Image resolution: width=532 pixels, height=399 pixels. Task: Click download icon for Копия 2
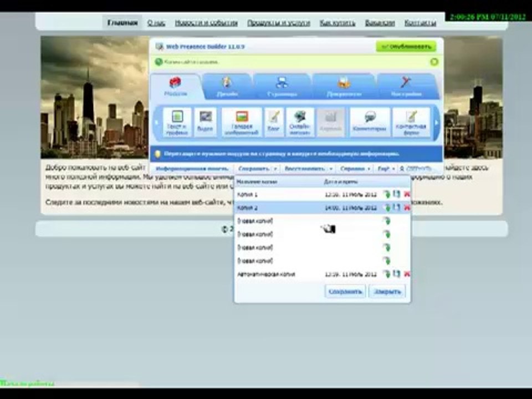(x=397, y=207)
